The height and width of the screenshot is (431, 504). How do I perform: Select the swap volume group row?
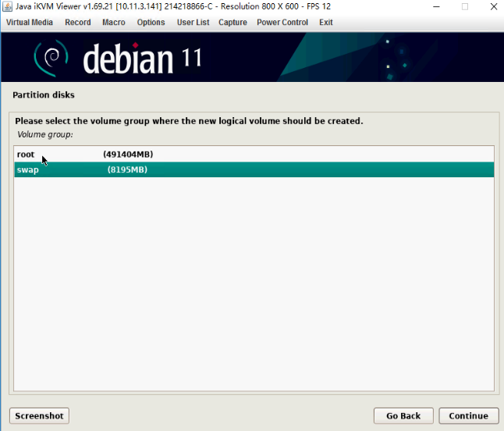coord(254,169)
